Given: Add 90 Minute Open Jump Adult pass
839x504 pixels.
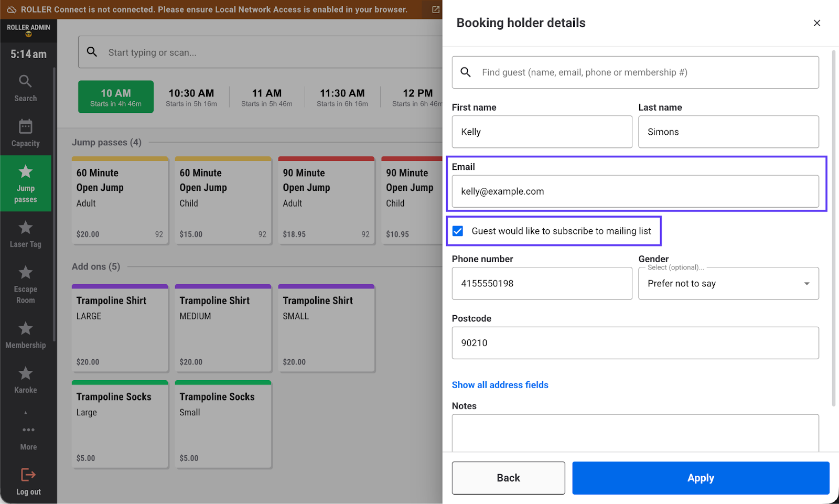Looking at the screenshot, I should pyautogui.click(x=327, y=200).
